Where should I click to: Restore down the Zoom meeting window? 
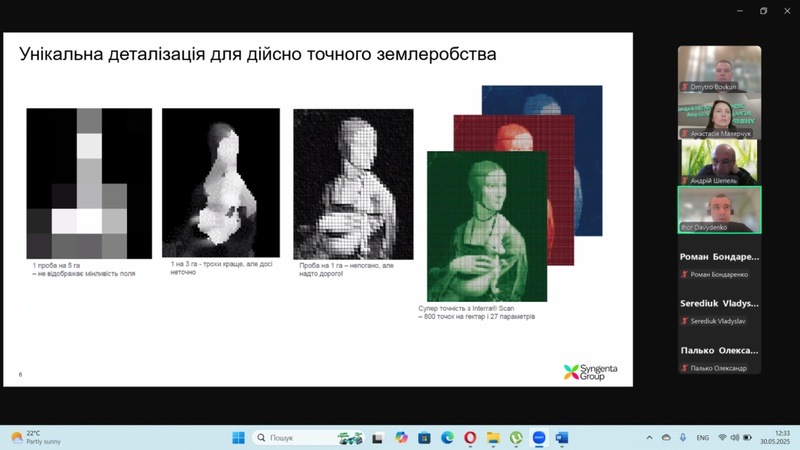tap(763, 11)
